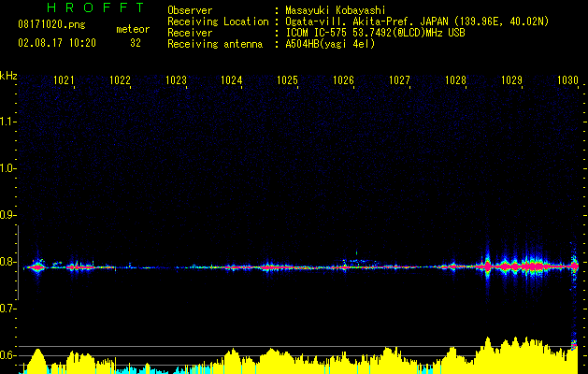Click the date stamp 02.08.17 10:20

[x=57, y=43]
